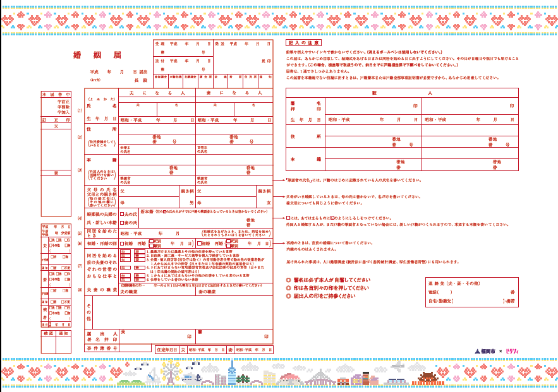Click the 印 seal mark in the wife's signature box

click(266, 336)
